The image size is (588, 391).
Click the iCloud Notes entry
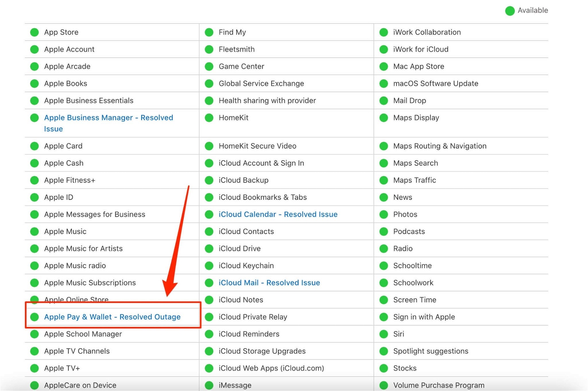241,300
